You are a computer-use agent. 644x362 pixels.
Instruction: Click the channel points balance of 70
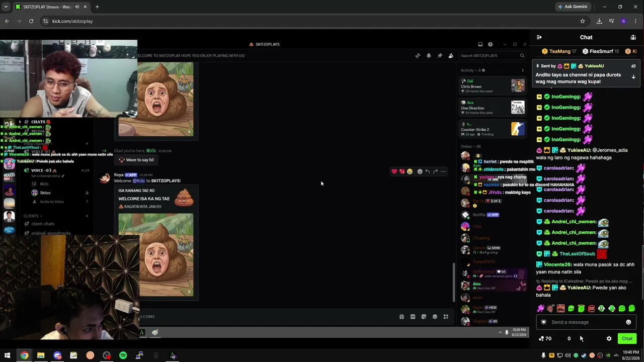click(x=545, y=338)
